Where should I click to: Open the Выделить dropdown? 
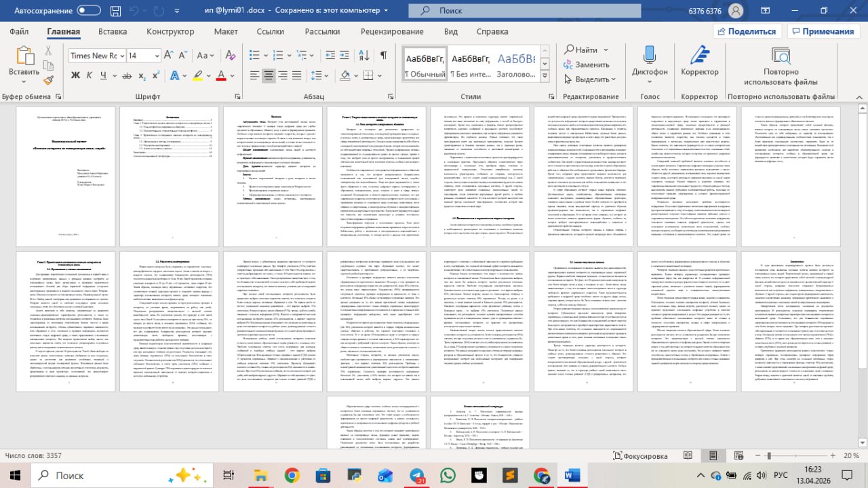point(589,79)
